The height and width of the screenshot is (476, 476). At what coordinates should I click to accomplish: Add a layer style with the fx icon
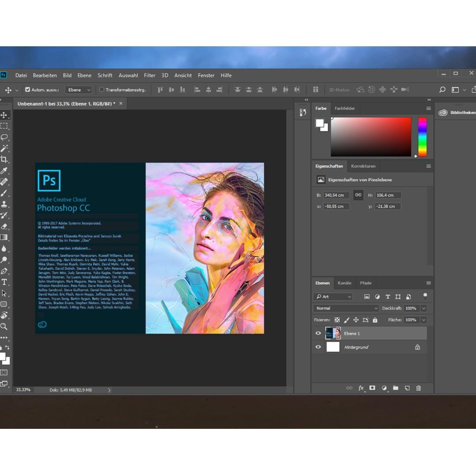coord(361,388)
